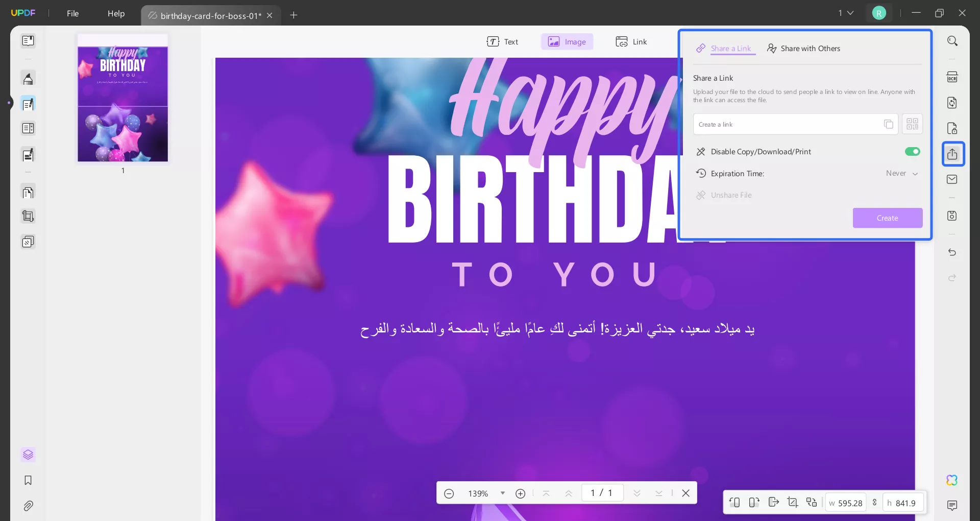Select the Text tool on the top toolbar
The height and width of the screenshot is (521, 980).
pos(503,41)
